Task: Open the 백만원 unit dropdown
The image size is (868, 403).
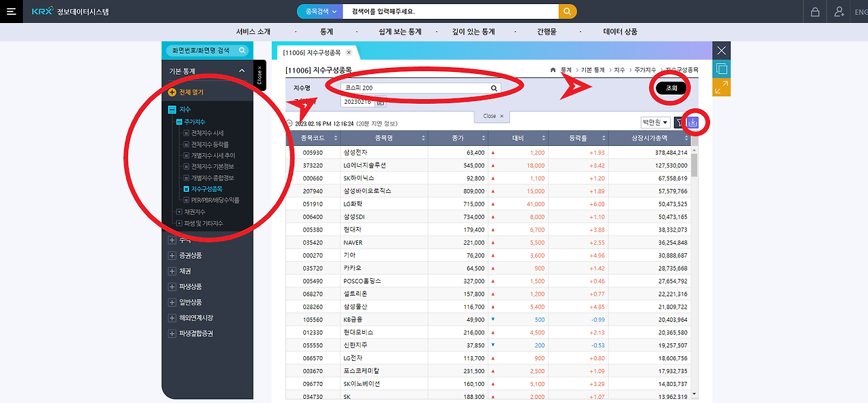Action: click(x=655, y=123)
